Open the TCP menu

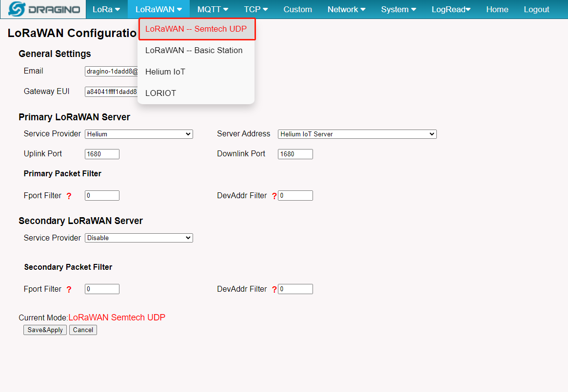pos(256,9)
